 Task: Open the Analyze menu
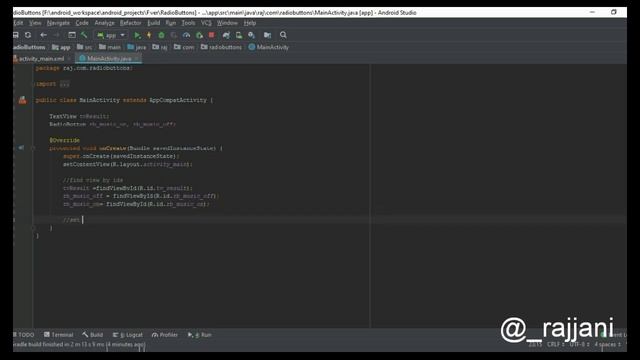pos(104,23)
